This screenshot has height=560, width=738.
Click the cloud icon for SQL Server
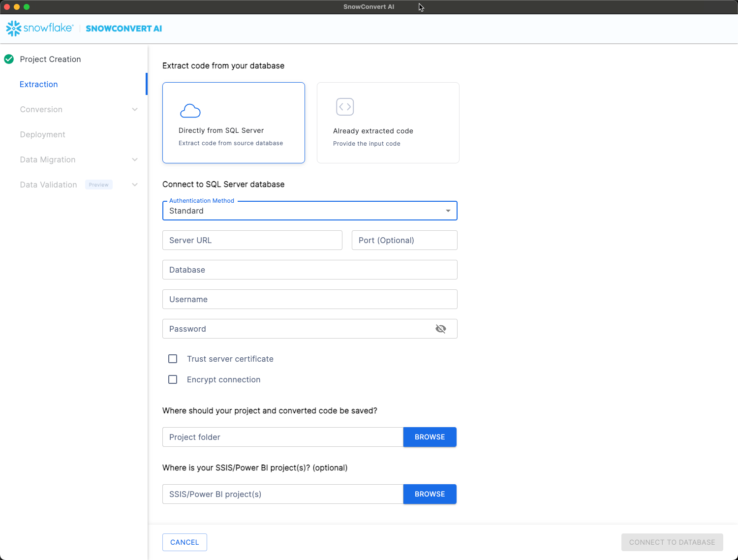pos(190,111)
